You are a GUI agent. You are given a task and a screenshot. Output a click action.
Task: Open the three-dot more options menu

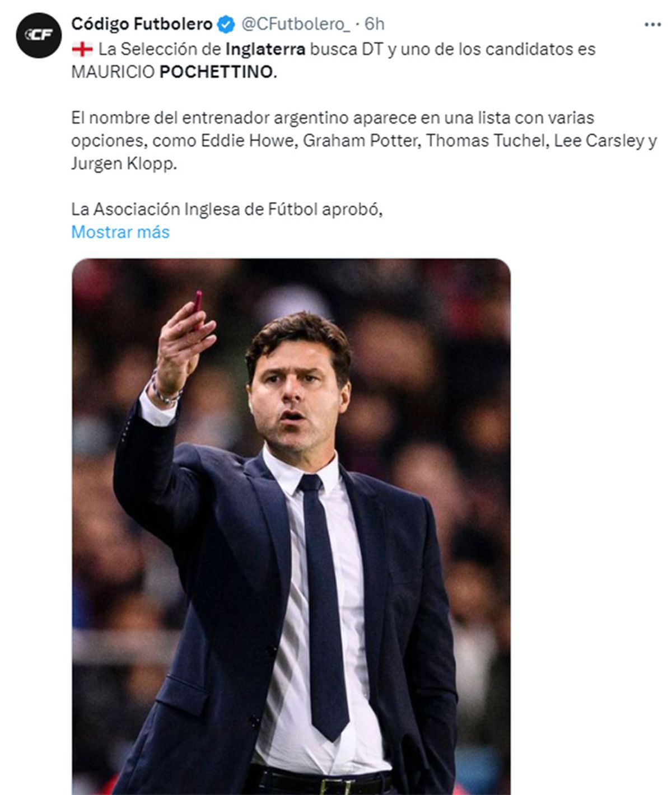coord(652,25)
